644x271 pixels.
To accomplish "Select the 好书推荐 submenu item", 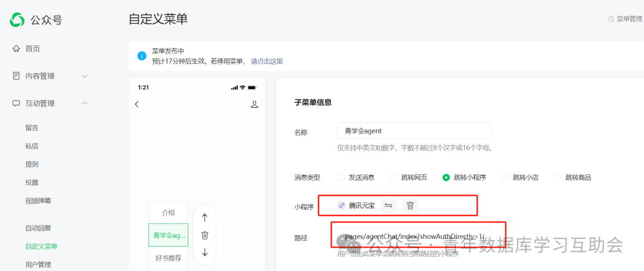I will (x=168, y=258).
